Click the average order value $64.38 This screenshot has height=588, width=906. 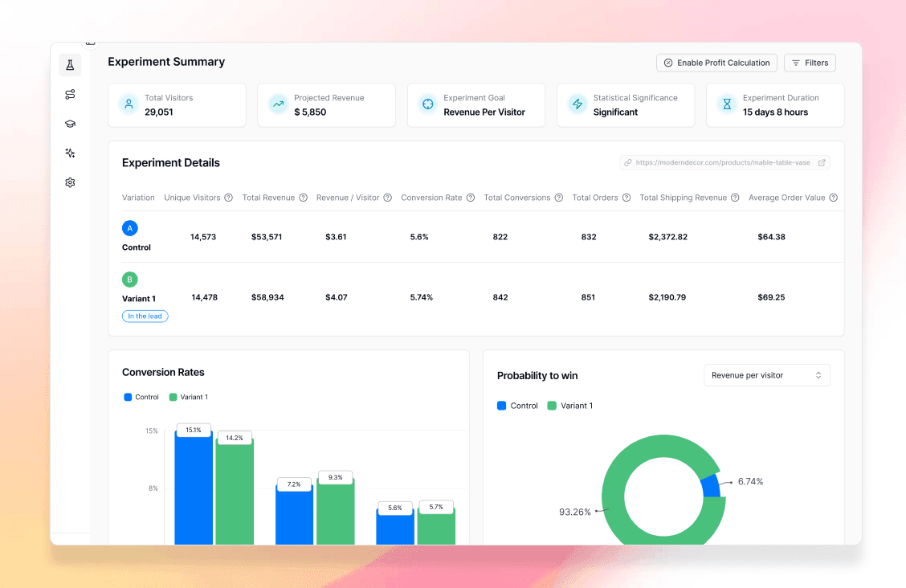(x=771, y=237)
